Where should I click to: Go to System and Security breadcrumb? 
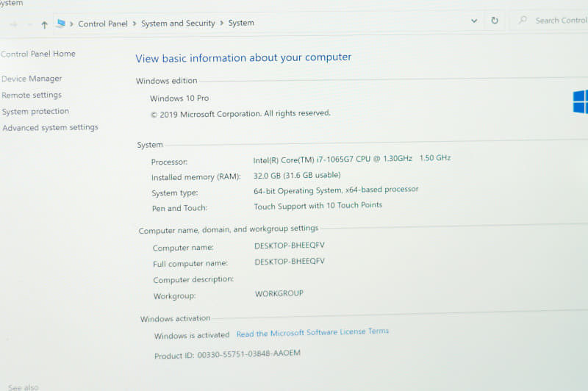(178, 24)
